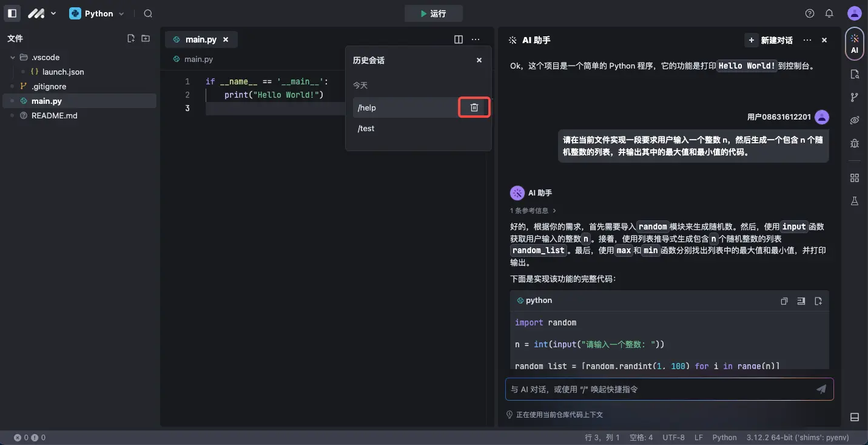Close the 历史会话 popup
The width and height of the screenshot is (868, 445).
[479, 60]
